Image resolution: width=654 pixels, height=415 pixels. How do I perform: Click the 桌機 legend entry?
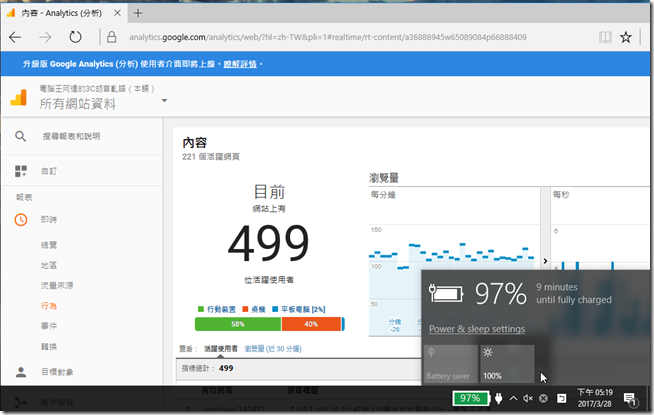click(x=254, y=309)
